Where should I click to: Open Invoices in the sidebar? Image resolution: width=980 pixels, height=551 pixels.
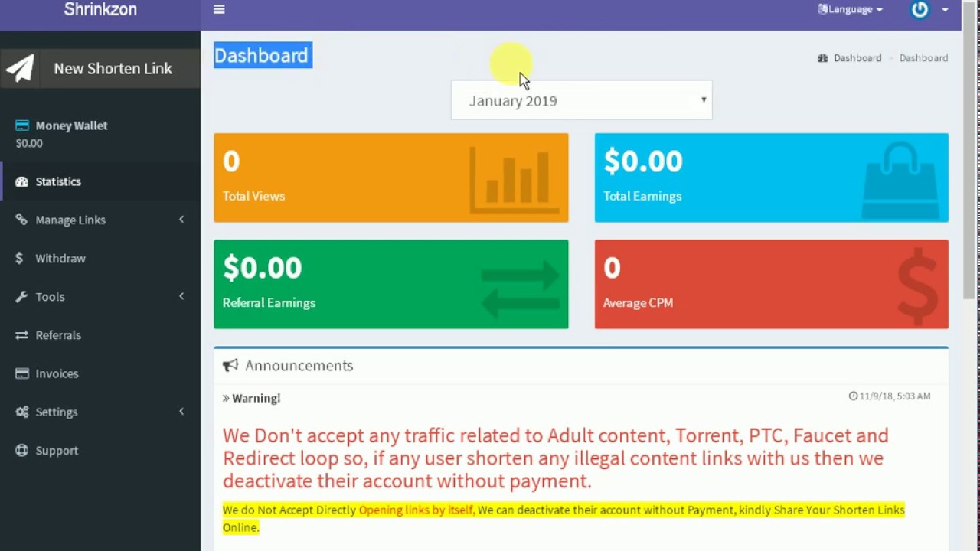pos(57,373)
